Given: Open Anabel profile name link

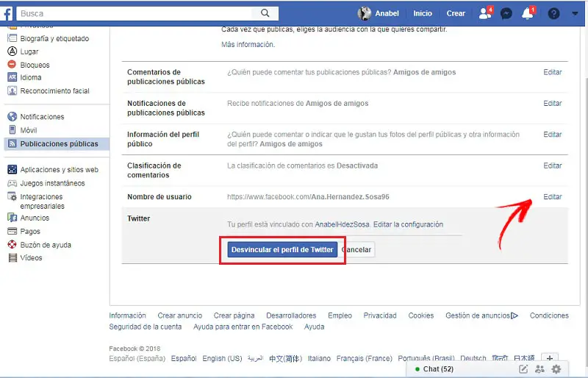Looking at the screenshot, I should [387, 13].
